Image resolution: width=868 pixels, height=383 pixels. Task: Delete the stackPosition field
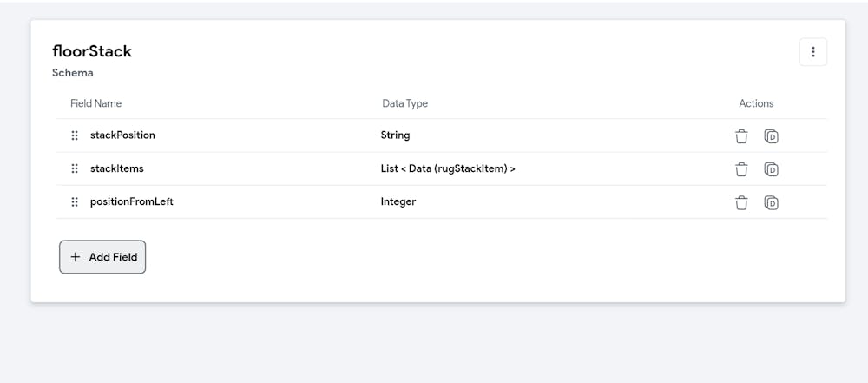pos(741,136)
